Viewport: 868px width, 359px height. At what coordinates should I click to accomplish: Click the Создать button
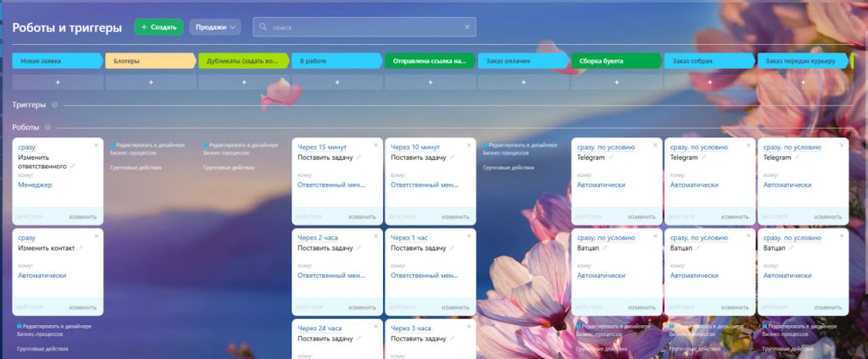(159, 27)
